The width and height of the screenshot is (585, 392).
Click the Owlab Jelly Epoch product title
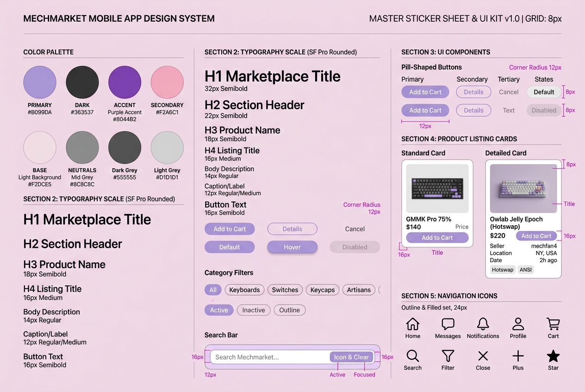coord(516,223)
